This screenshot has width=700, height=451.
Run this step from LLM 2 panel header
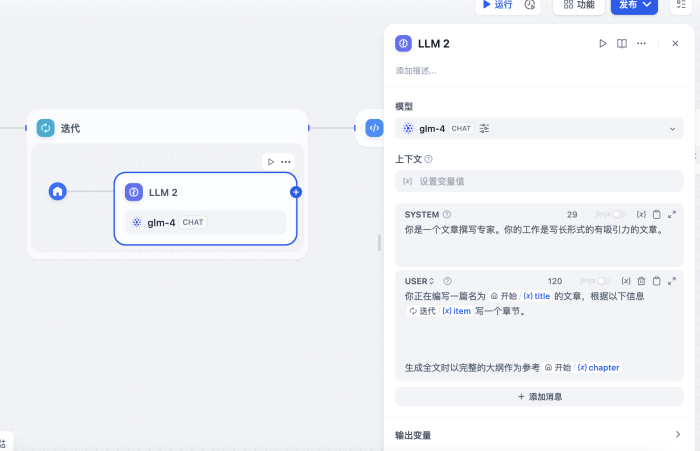tap(602, 44)
